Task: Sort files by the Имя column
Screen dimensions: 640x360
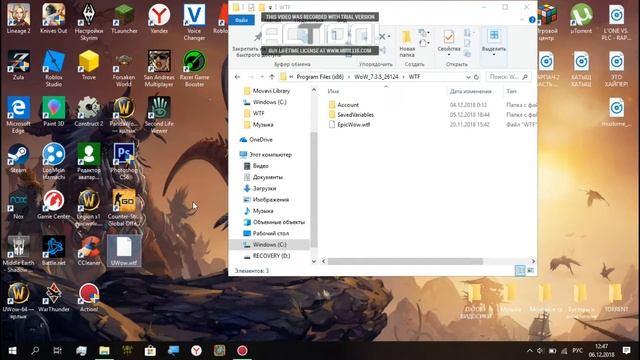Action: 333,91
